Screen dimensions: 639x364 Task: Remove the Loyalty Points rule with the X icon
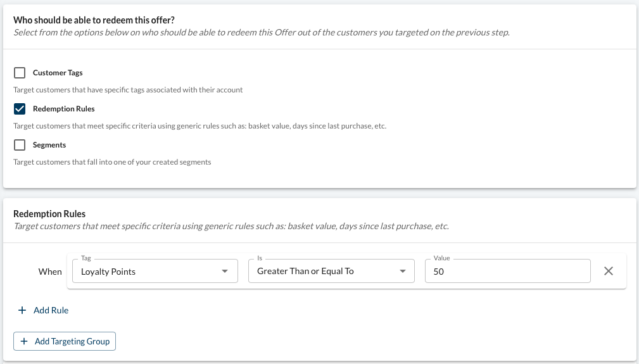(609, 271)
